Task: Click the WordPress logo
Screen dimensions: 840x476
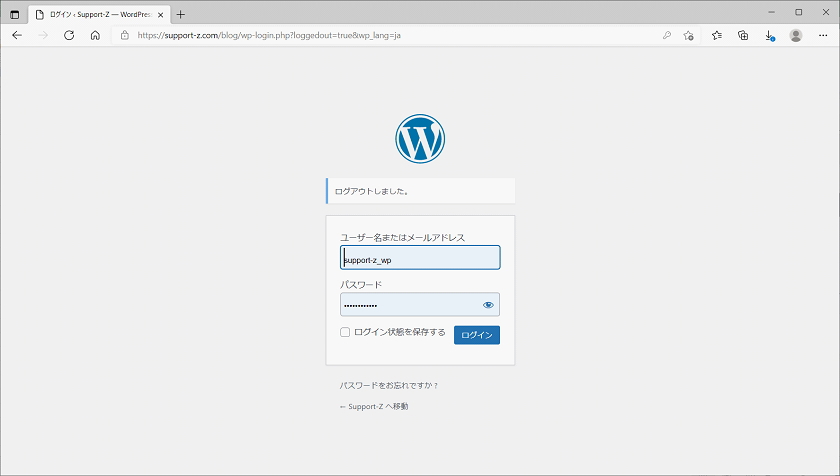Action: click(420, 139)
